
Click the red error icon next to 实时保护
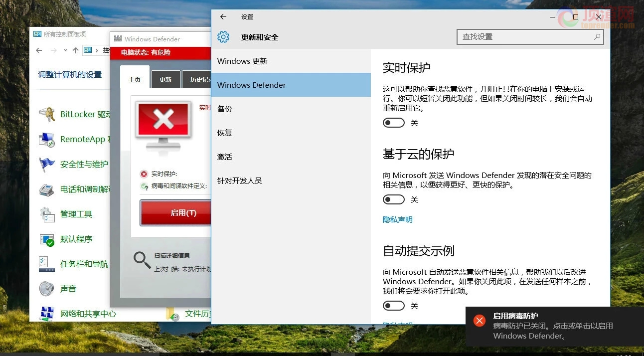pos(144,174)
